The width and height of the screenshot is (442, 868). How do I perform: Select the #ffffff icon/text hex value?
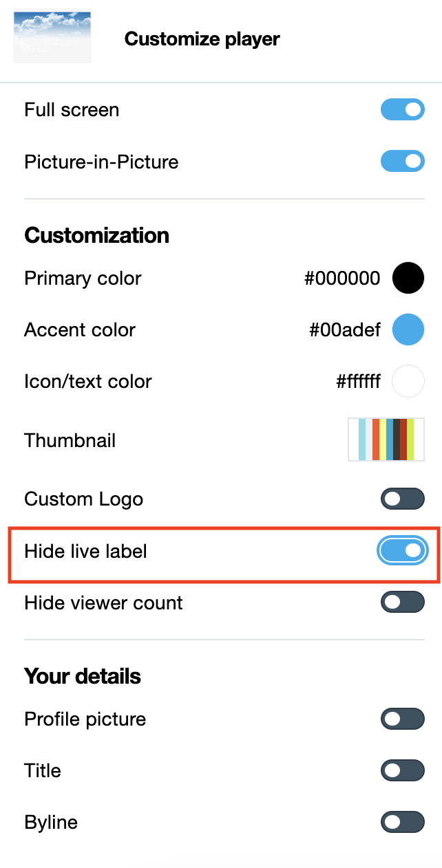pos(358,381)
